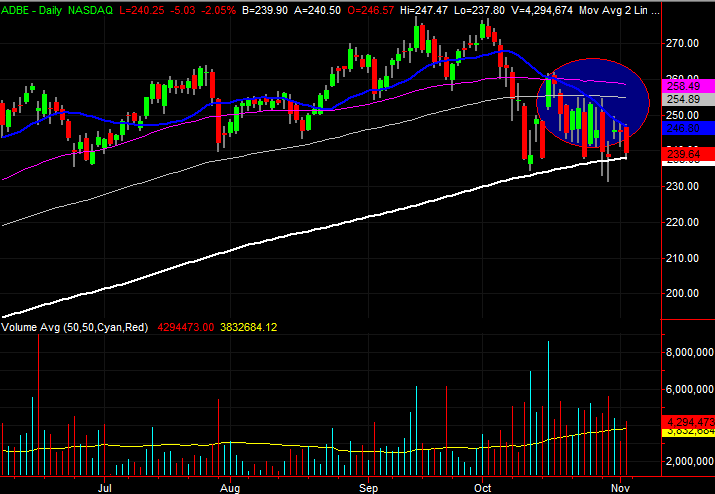Viewport: 715px width, 494px height.
Task: Click the low value Lo=237.80
Action: [479, 10]
